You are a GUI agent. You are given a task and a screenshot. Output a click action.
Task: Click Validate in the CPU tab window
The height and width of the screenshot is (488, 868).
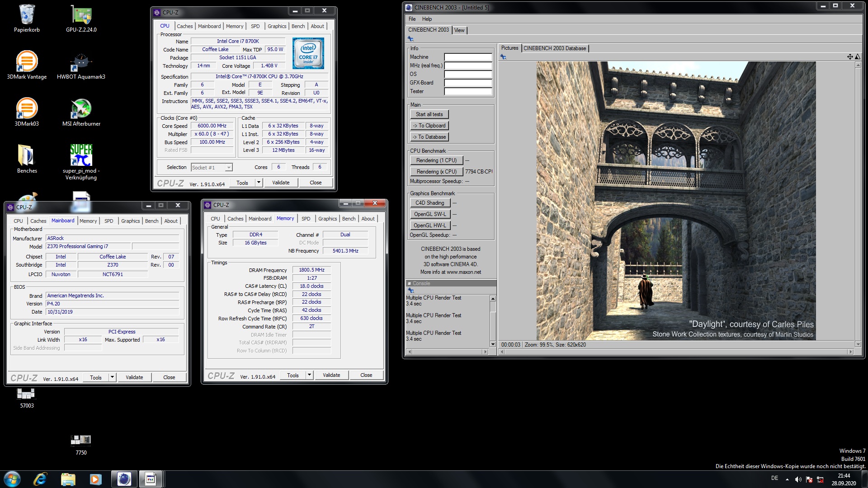tap(281, 183)
